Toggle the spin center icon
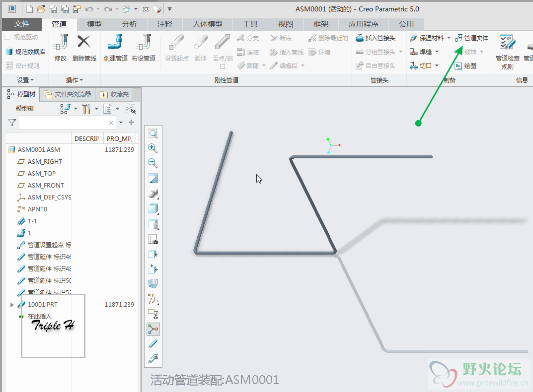This screenshot has height=392, width=533. point(153,329)
